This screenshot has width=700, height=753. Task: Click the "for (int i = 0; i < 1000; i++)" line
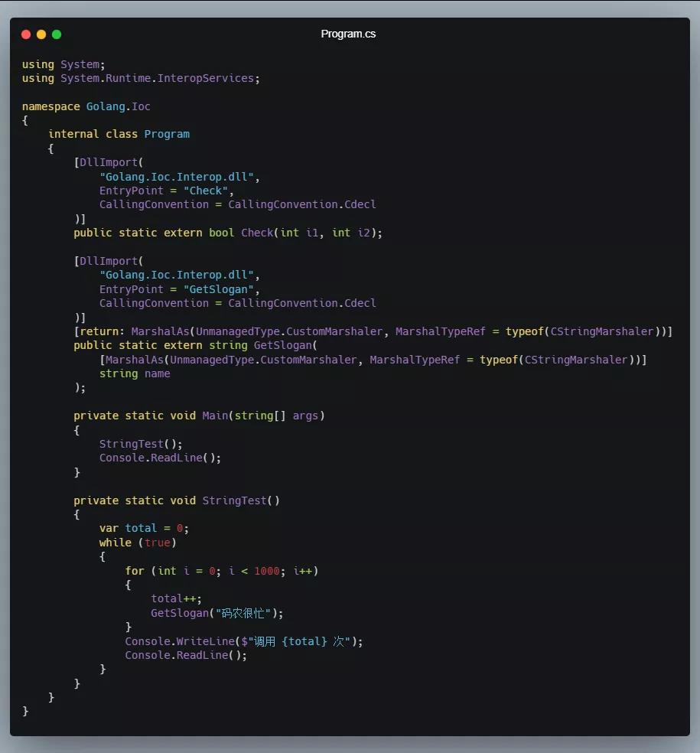coord(222,571)
